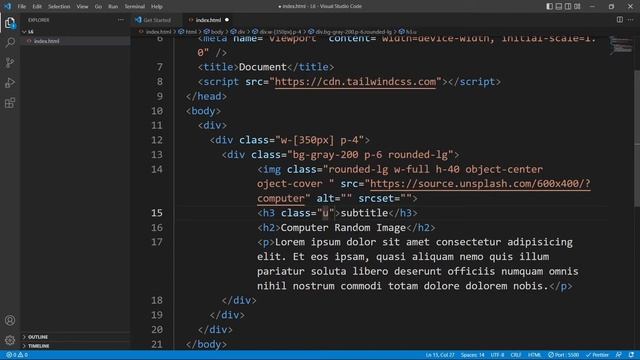640x360 pixels.
Task: Open errors and warnings status indicator
Action: click(17, 355)
